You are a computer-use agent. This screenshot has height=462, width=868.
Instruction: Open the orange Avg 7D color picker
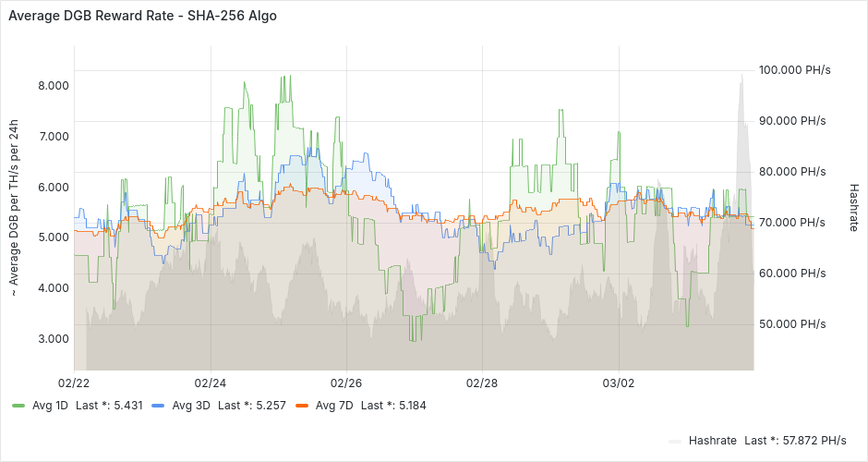coord(301,406)
